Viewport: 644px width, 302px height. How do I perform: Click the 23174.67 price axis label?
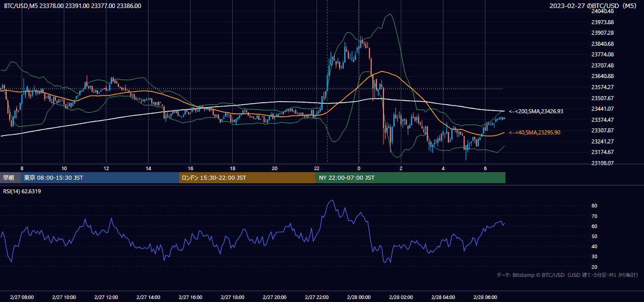(603, 152)
